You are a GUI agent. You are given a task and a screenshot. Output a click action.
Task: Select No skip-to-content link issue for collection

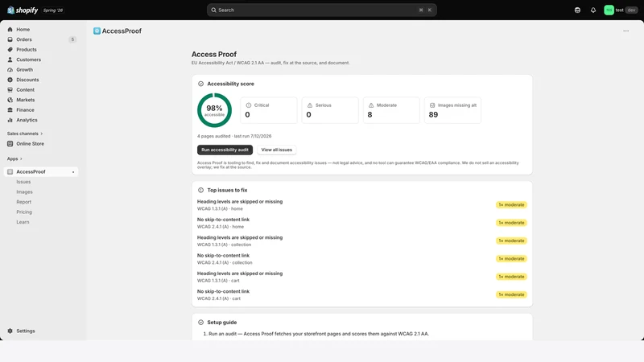pos(361,258)
